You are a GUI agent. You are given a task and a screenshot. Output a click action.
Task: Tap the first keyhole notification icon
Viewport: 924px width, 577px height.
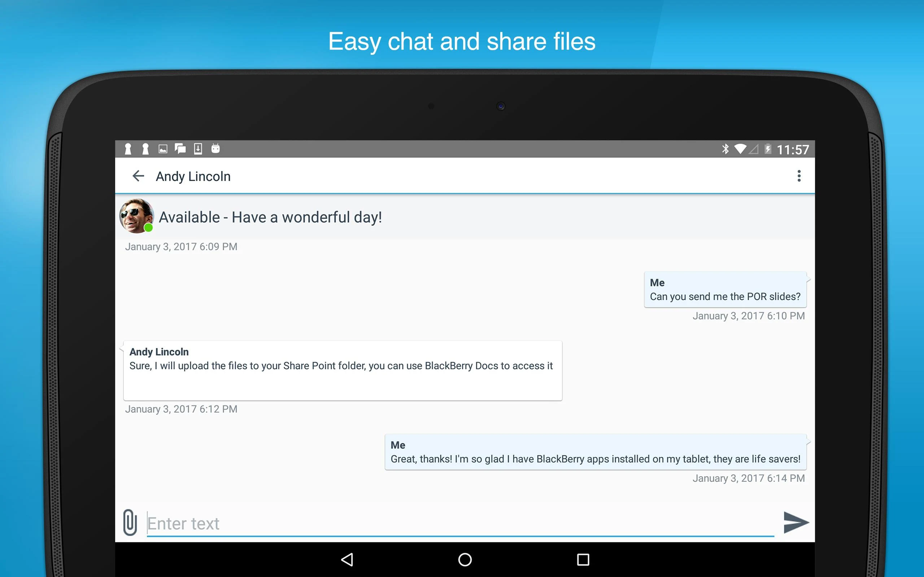tap(128, 149)
